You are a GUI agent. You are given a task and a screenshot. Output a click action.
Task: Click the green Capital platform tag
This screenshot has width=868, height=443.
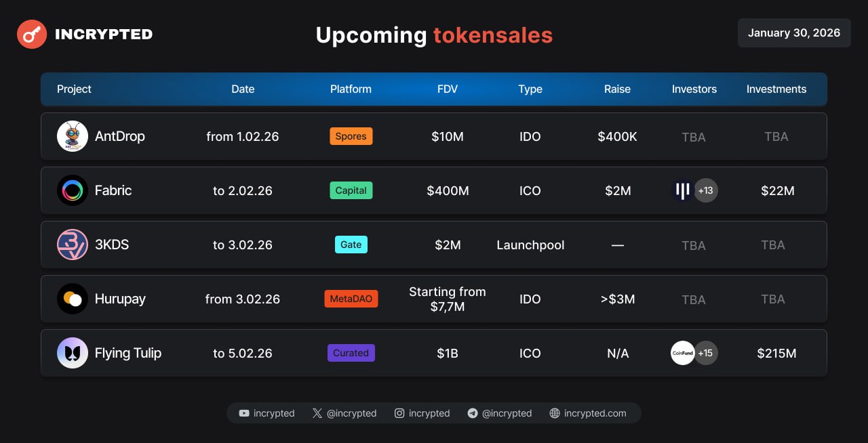tap(351, 190)
